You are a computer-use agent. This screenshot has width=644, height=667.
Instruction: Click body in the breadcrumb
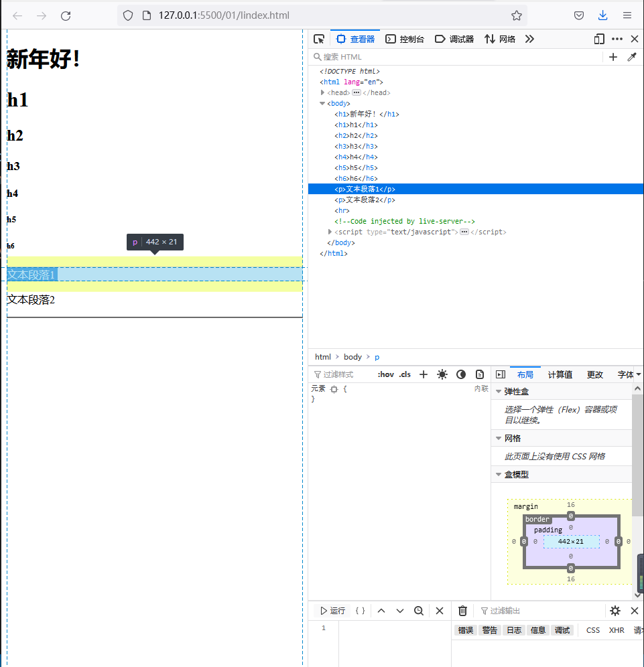(x=352, y=357)
